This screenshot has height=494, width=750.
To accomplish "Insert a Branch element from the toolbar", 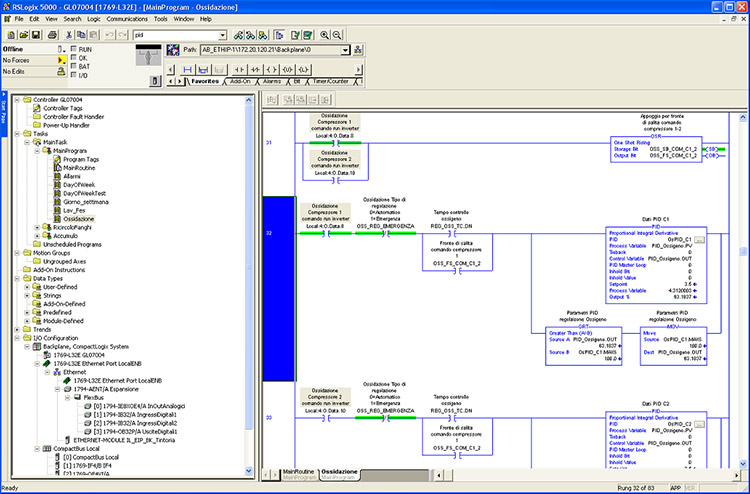I will 203,70.
